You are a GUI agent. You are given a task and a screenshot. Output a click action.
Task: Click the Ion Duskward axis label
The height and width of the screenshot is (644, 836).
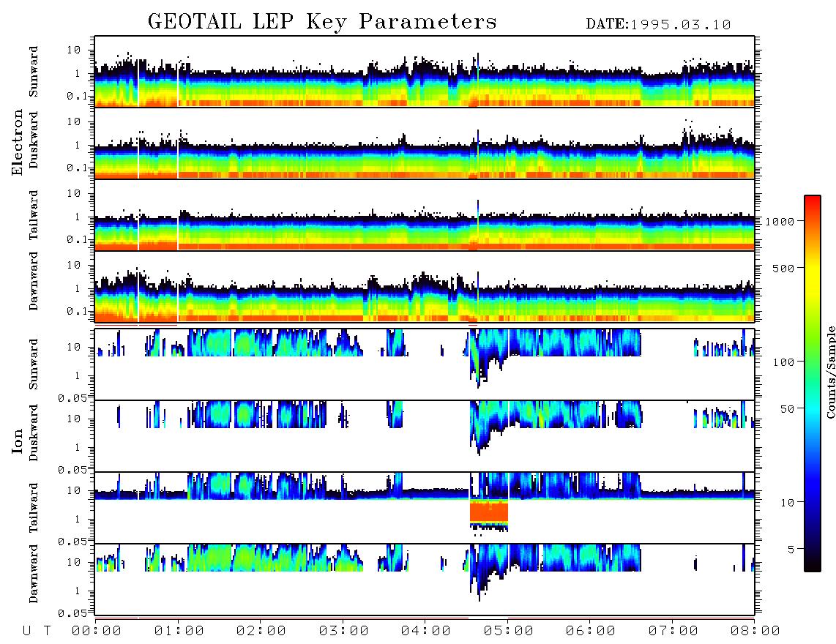(x=34, y=433)
